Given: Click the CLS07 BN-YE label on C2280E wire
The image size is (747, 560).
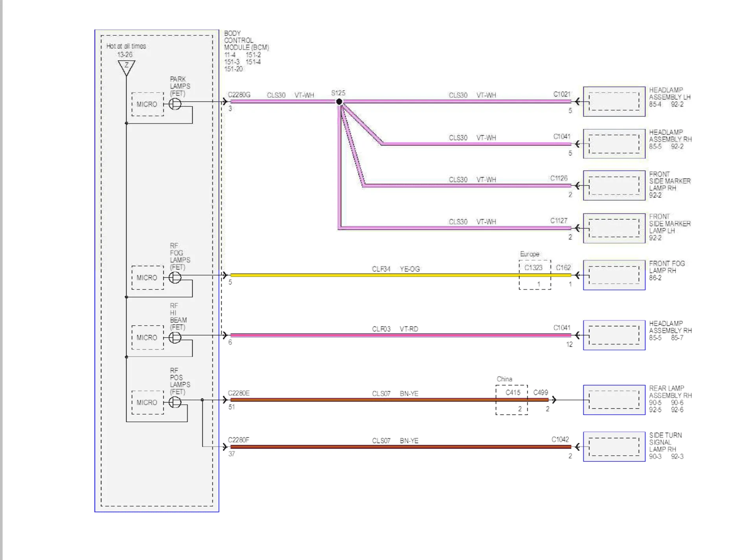Looking at the screenshot, I should pos(395,394).
